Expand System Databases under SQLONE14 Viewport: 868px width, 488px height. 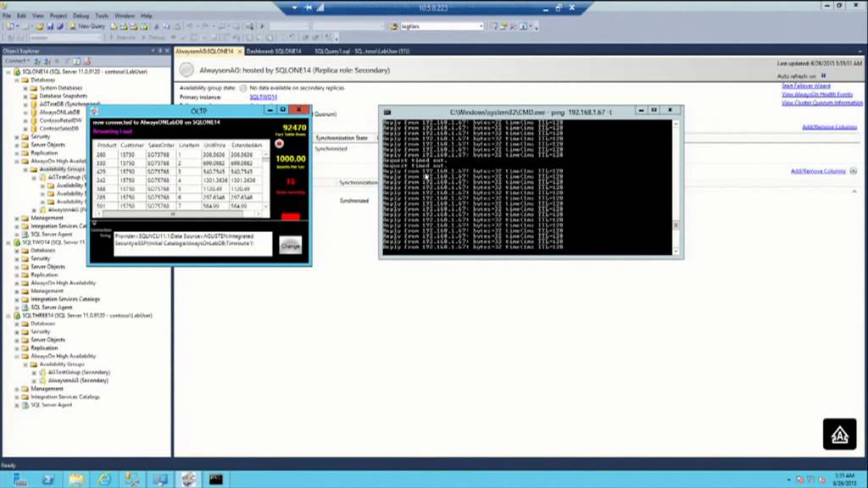[x=25, y=88]
